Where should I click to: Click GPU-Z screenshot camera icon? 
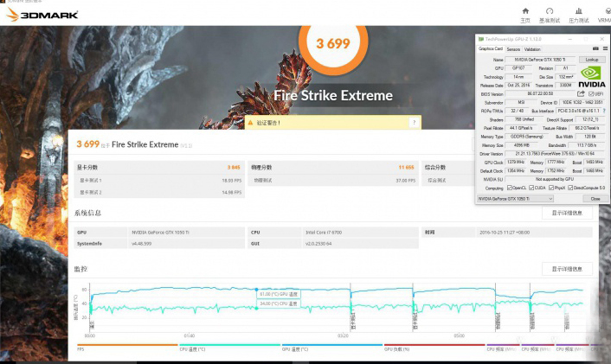click(x=595, y=48)
